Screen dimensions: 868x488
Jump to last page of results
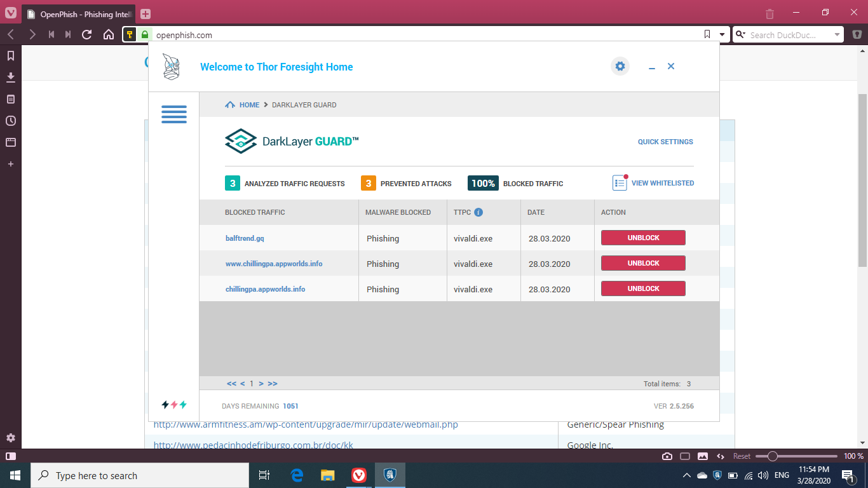tap(273, 384)
